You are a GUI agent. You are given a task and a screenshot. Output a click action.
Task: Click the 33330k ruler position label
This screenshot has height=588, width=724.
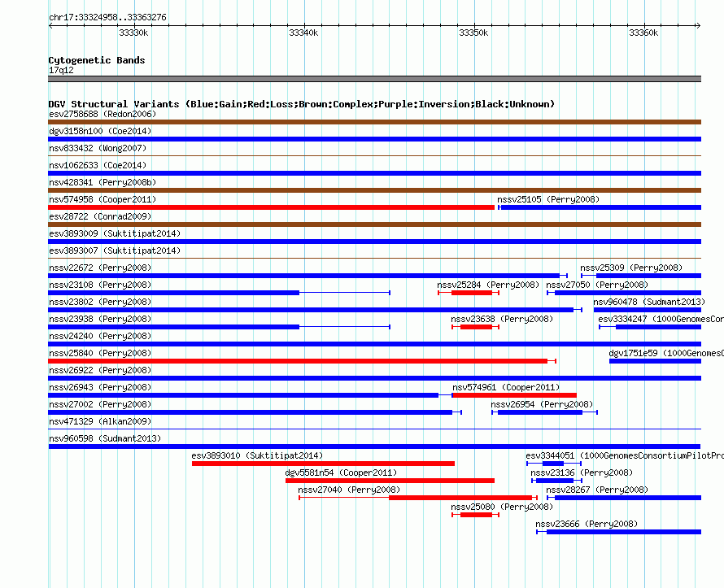(x=133, y=33)
